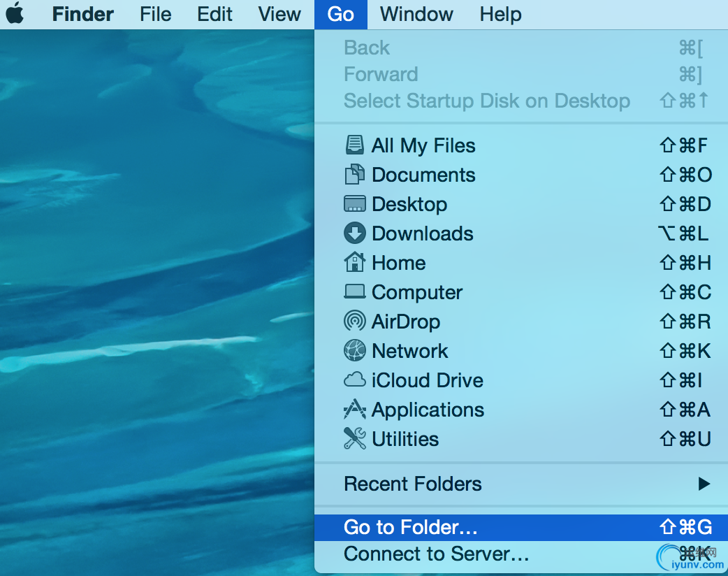The width and height of the screenshot is (728, 576).
Task: Click the All My Files icon
Action: [355, 145]
